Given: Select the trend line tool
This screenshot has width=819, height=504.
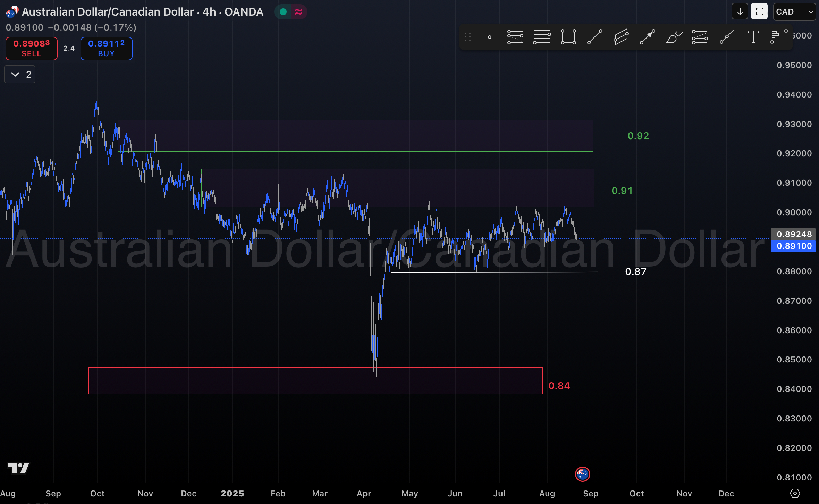Looking at the screenshot, I should click(595, 37).
